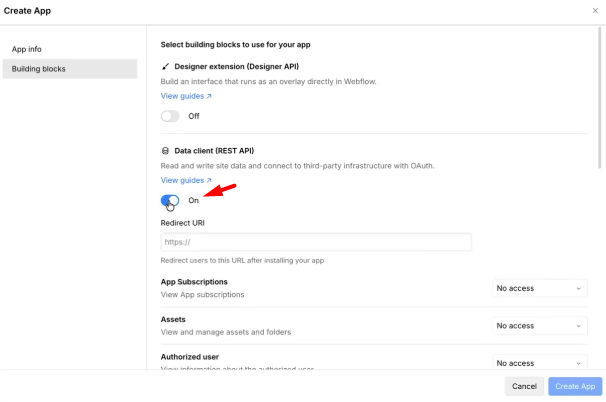606x402 pixels.
Task: Click into the Redirect URI field
Action: click(316, 242)
